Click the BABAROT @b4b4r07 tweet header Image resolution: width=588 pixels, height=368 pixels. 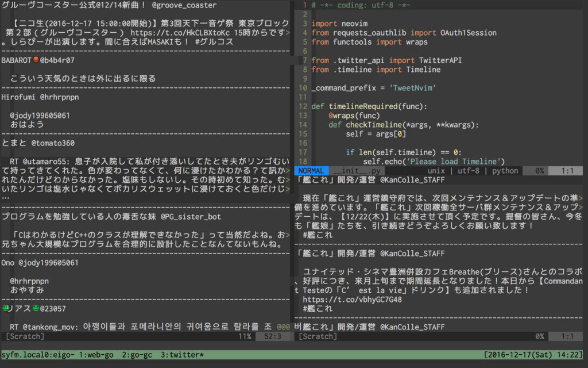(x=38, y=60)
